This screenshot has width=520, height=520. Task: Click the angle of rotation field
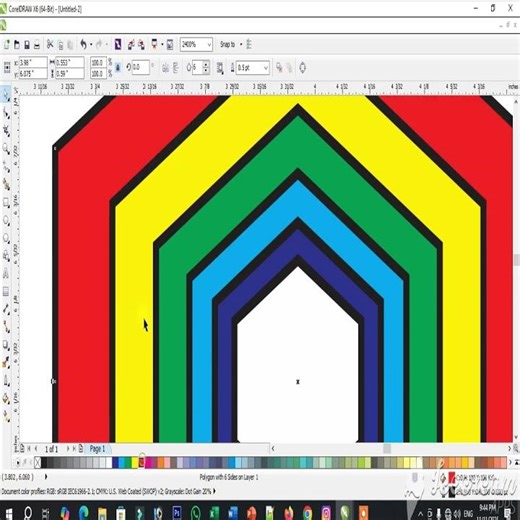(x=141, y=68)
